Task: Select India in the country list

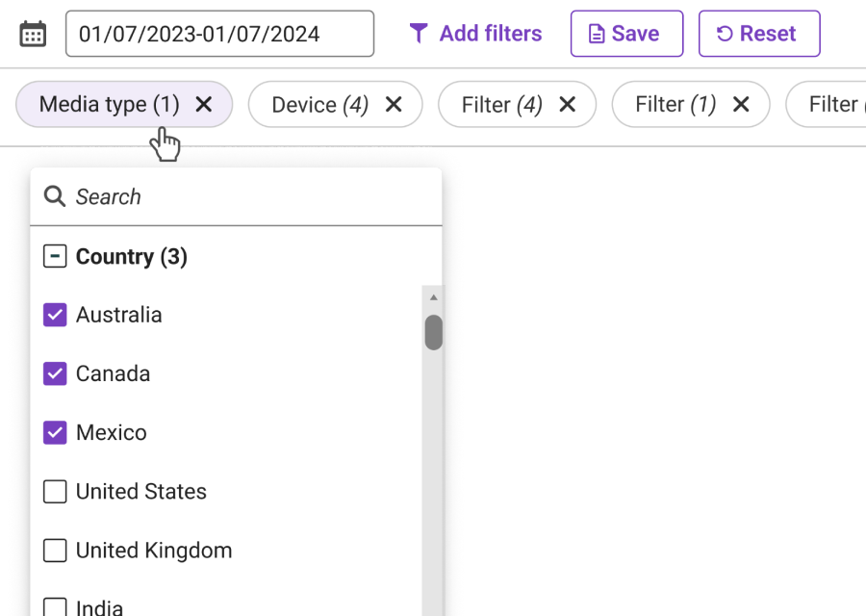Action: pyautogui.click(x=55, y=604)
